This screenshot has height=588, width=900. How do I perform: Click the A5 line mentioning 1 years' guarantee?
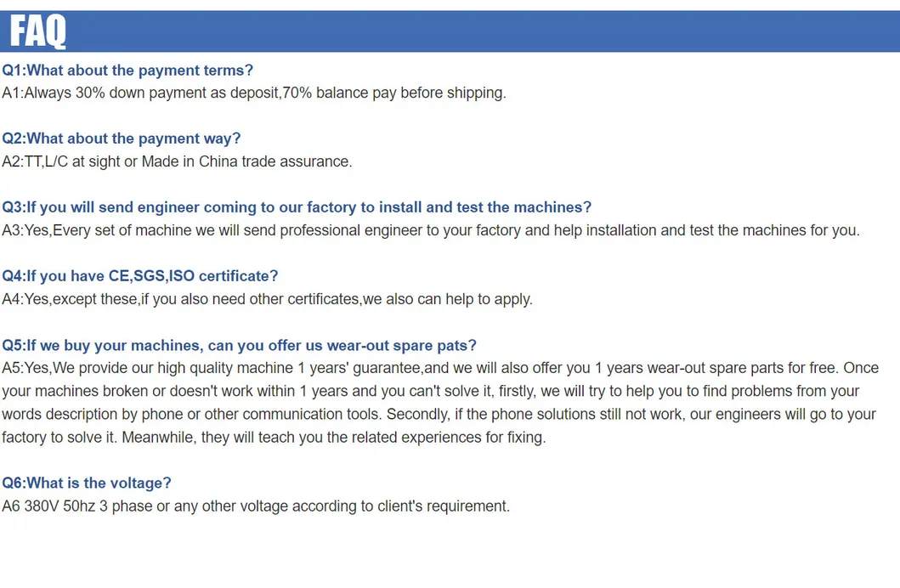(x=440, y=368)
